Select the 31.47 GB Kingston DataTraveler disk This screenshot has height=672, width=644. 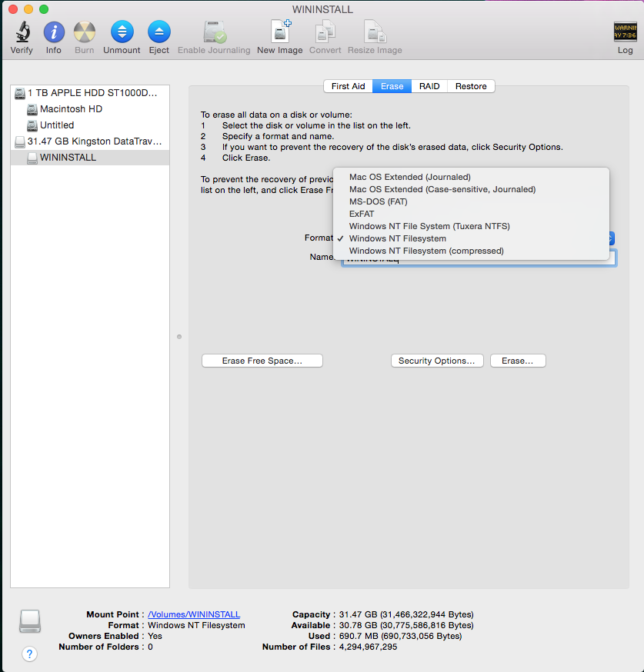pos(90,141)
